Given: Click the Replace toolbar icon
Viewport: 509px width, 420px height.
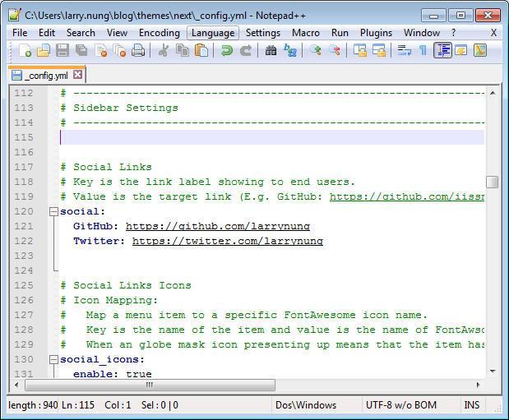Looking at the screenshot, I should tap(290, 51).
